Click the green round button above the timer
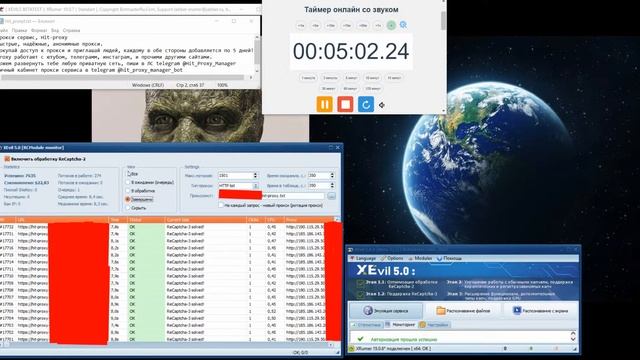The width and height of the screenshot is (640, 360). [x=391, y=25]
